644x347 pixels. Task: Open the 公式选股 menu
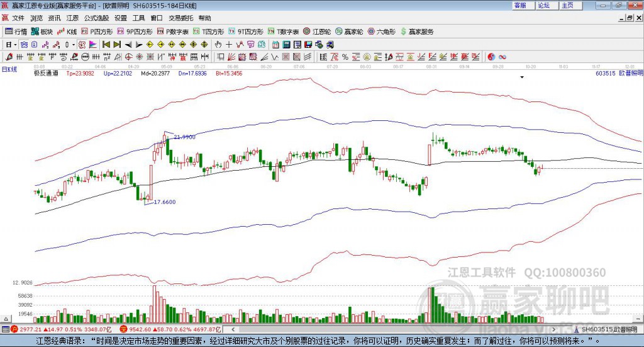(x=96, y=18)
